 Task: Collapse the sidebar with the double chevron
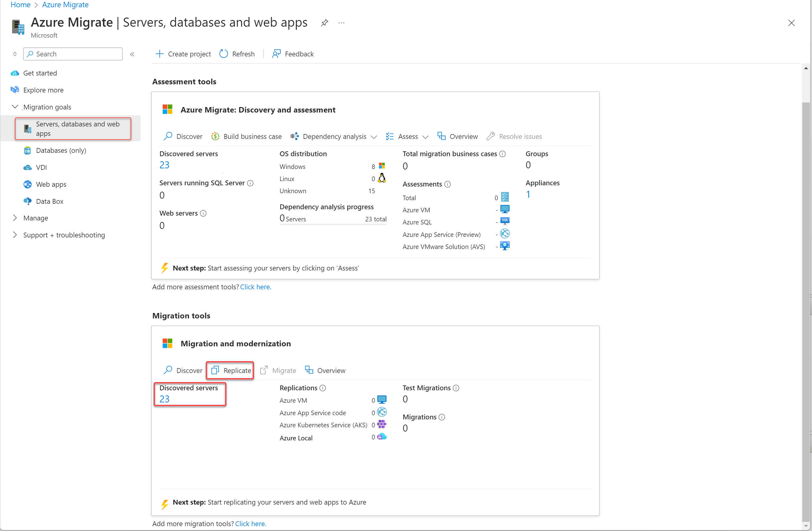(x=132, y=54)
